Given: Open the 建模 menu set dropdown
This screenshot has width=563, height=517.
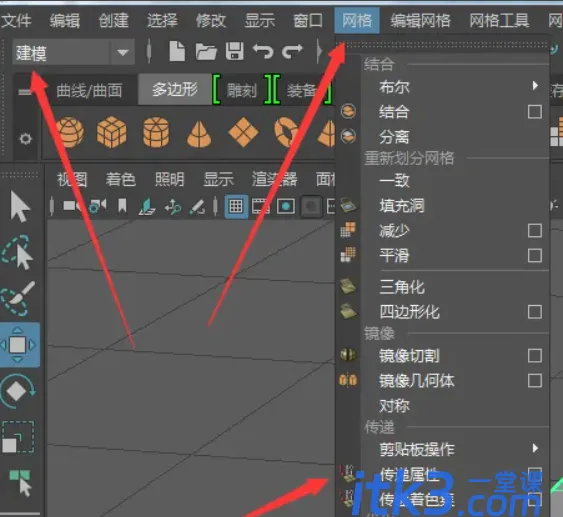Looking at the screenshot, I should [122, 52].
